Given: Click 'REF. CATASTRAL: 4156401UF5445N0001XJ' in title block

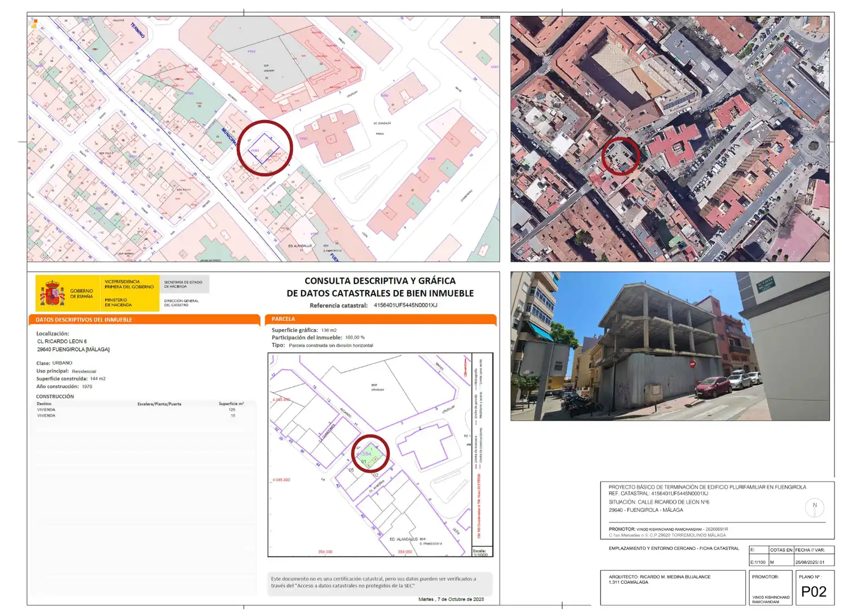Looking at the screenshot, I should click(658, 493).
